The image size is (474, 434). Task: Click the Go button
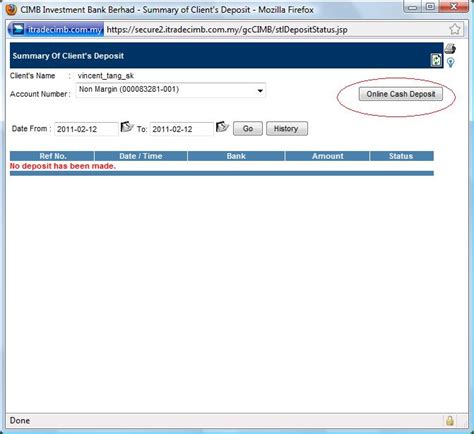click(x=248, y=129)
